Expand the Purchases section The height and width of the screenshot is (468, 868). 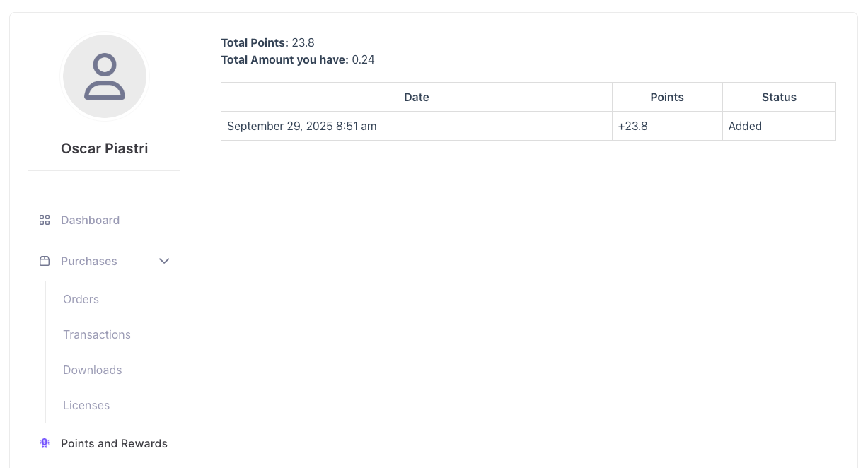coord(88,261)
